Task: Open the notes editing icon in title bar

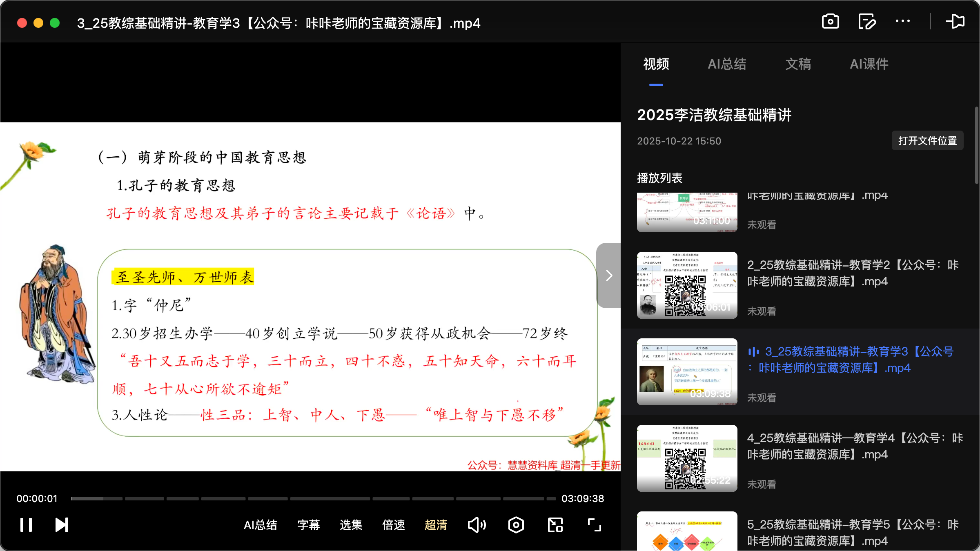Action: click(867, 21)
